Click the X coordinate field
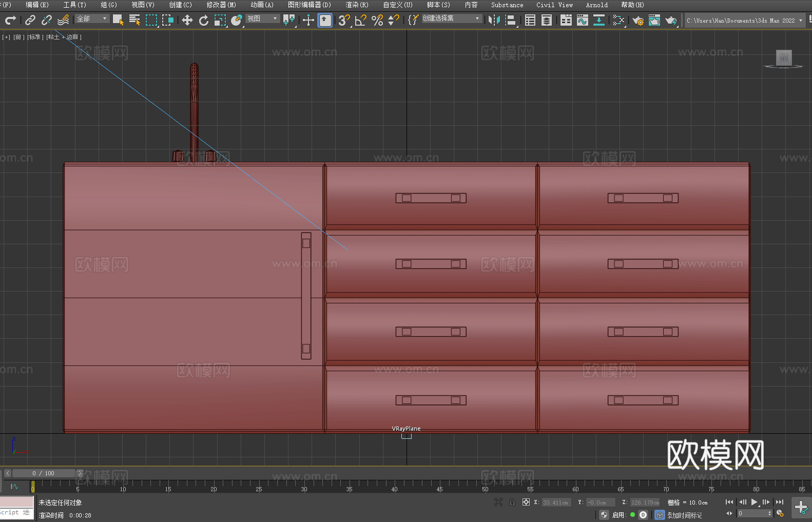 (x=556, y=502)
